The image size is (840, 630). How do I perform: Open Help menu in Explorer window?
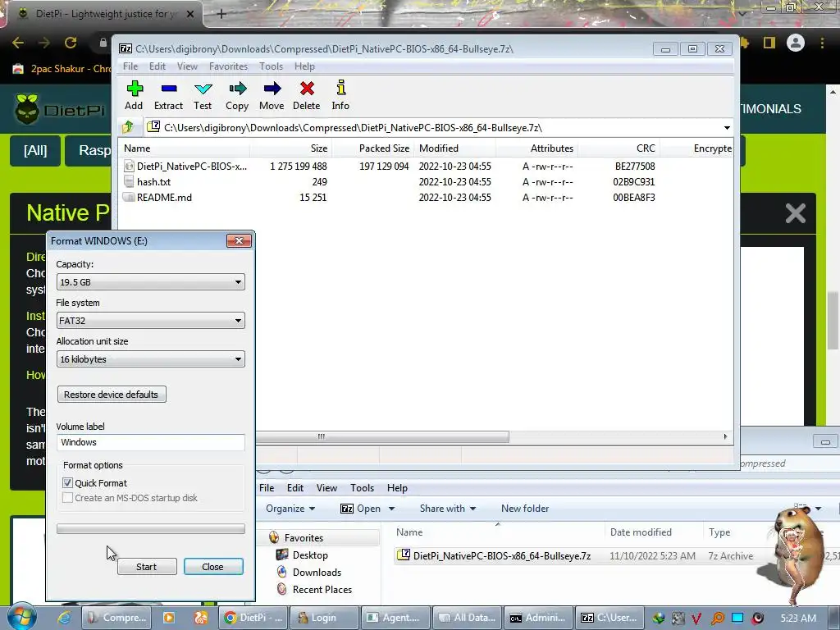[x=397, y=488]
